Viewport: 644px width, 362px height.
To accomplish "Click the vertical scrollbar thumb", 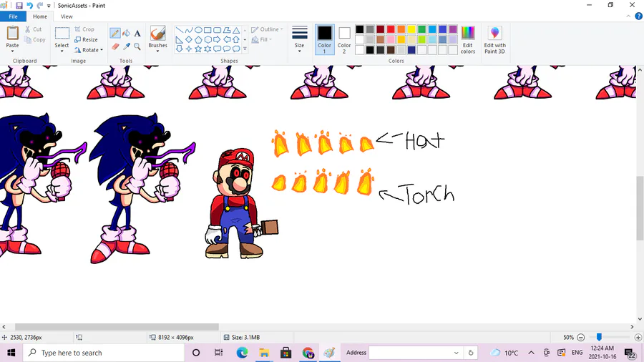I will point(640,208).
